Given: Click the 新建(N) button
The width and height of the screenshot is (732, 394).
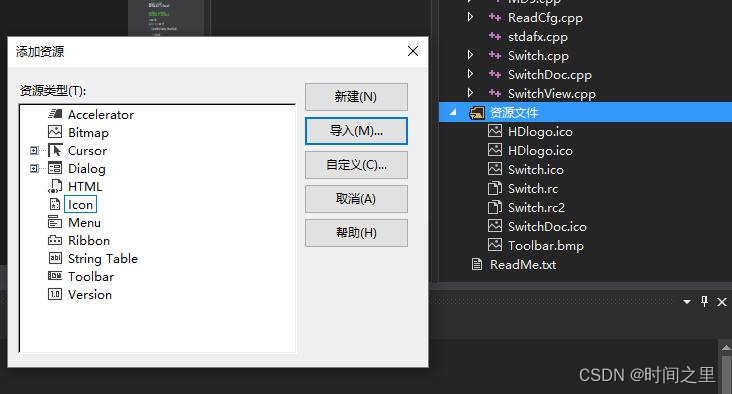Looking at the screenshot, I should tap(356, 97).
